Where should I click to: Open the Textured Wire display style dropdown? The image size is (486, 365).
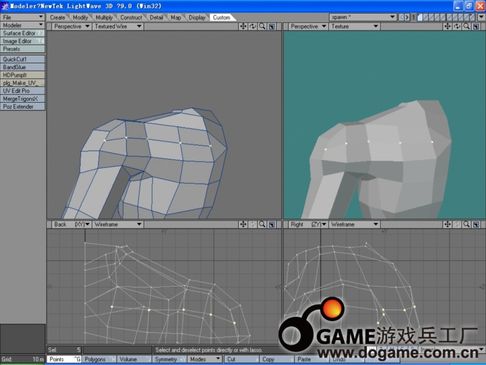click(x=118, y=26)
